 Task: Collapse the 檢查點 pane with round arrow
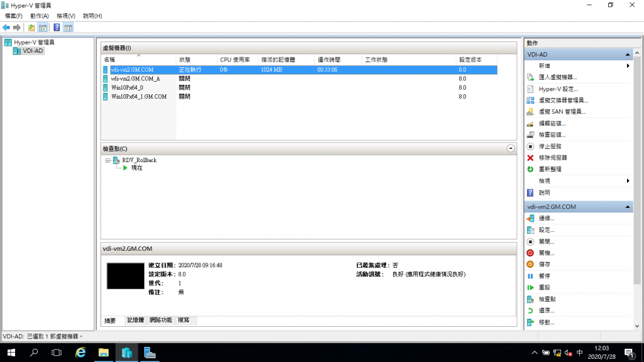pyautogui.click(x=511, y=148)
